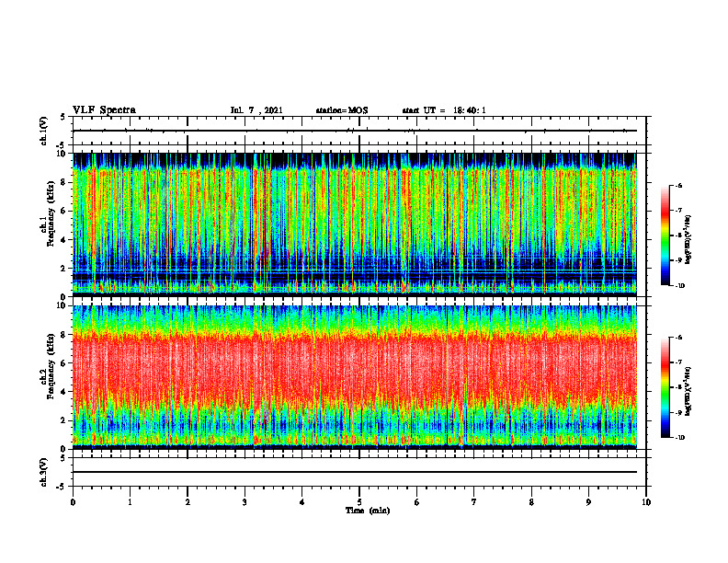The height and width of the screenshot is (563, 728).
Task: Click the ch.1 voltage trace strip
Action: pos(359,131)
